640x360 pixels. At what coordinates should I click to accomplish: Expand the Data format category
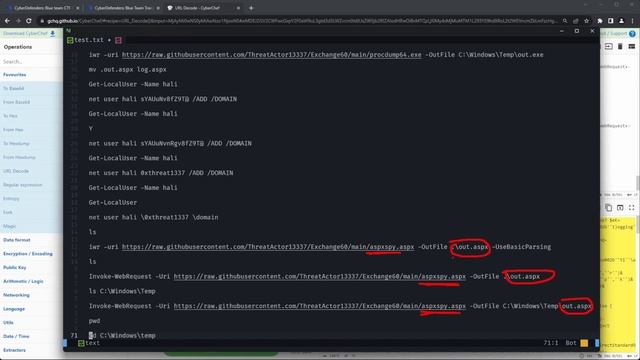(31, 240)
